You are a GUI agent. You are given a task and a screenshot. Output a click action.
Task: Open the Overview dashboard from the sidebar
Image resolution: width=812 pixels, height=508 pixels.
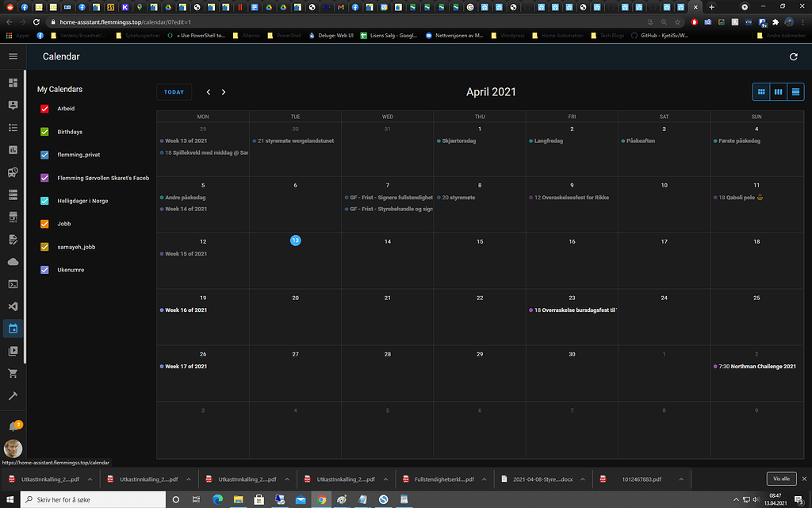[12, 83]
